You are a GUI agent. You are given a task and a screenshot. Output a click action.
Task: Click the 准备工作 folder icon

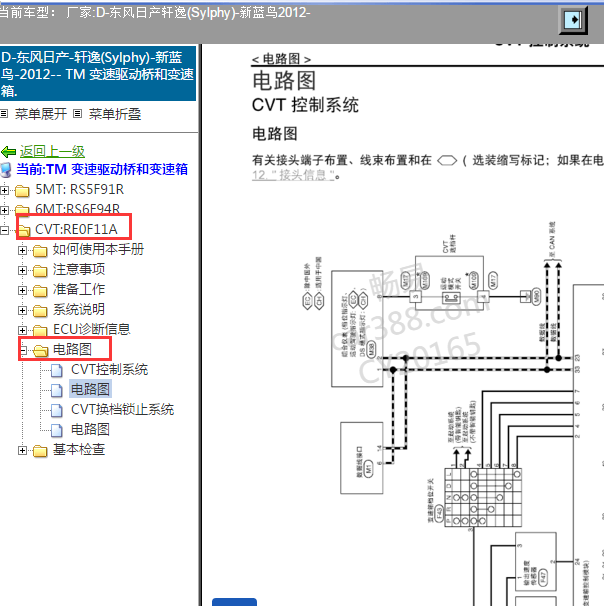coord(40,290)
